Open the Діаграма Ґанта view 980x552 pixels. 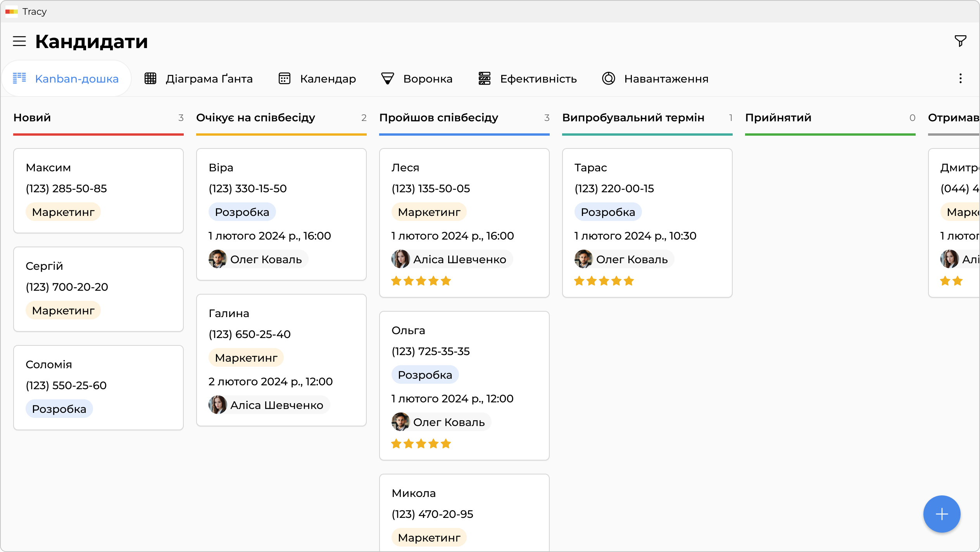pyautogui.click(x=198, y=79)
